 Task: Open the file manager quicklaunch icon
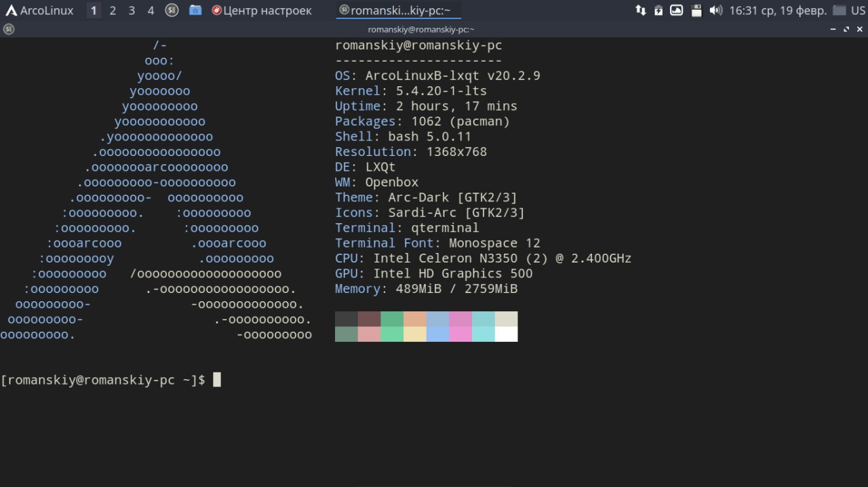coord(195,10)
